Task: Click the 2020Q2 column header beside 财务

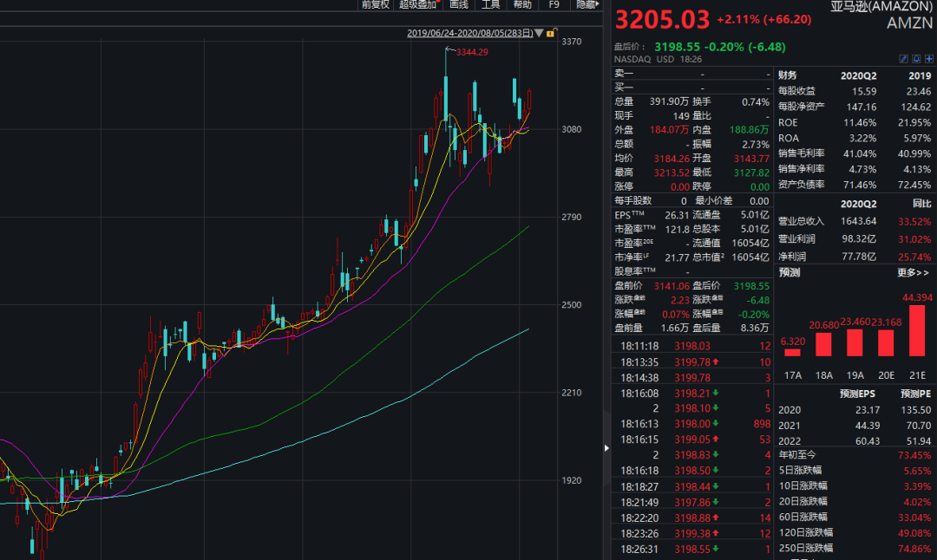Action: coord(859,75)
